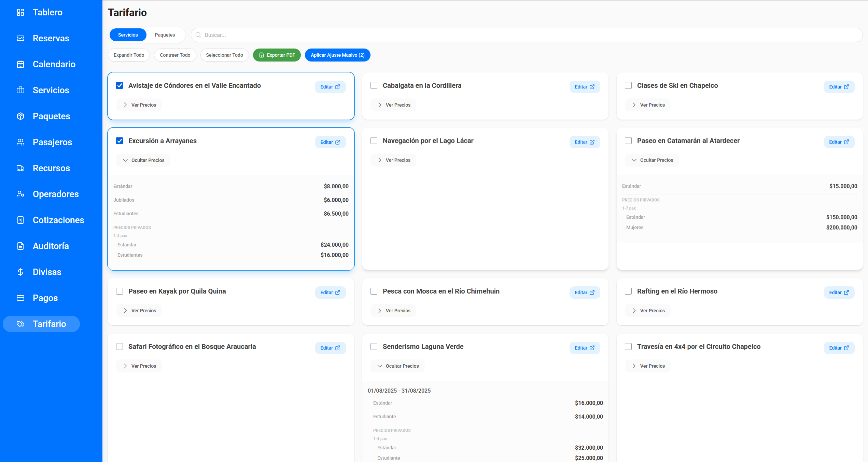Open Reservas in the sidebar
The width and height of the screenshot is (868, 462).
click(x=51, y=38)
